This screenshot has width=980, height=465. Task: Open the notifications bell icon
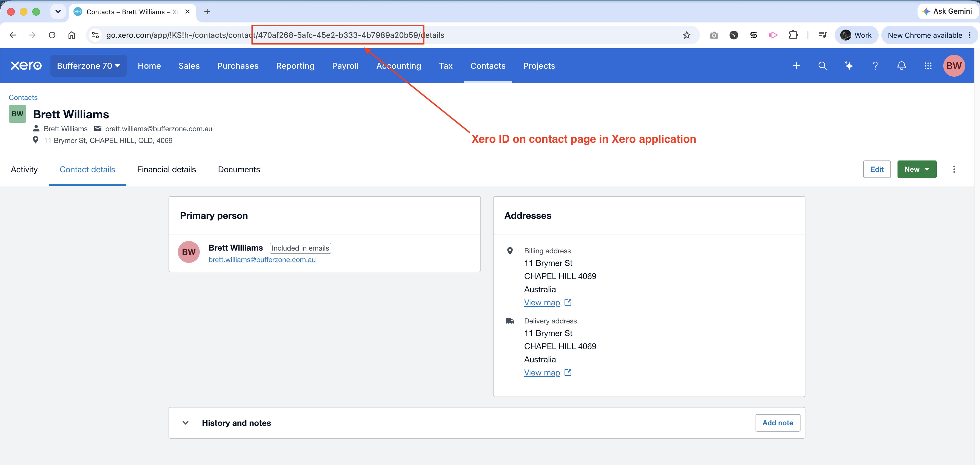(x=902, y=66)
